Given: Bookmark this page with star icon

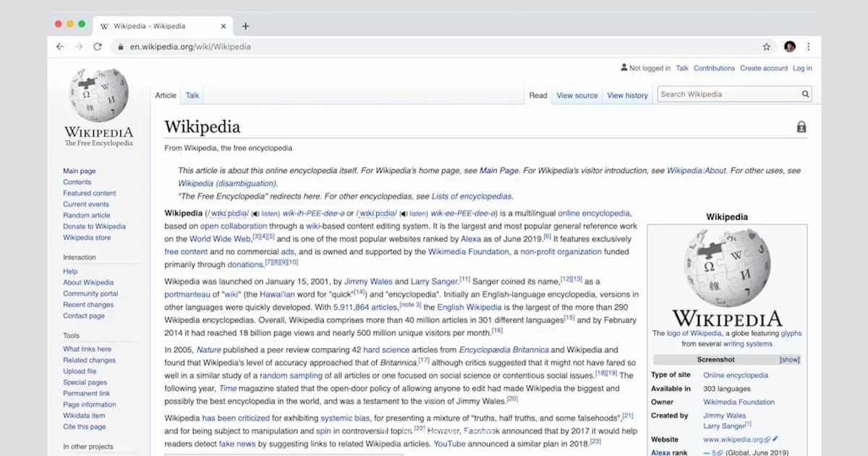Looking at the screenshot, I should [x=766, y=46].
